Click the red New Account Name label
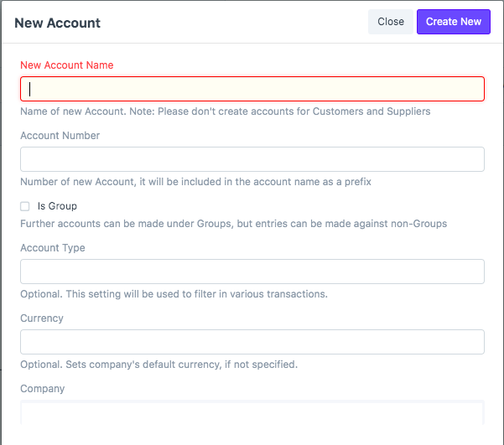The image size is (504, 445). tap(67, 65)
